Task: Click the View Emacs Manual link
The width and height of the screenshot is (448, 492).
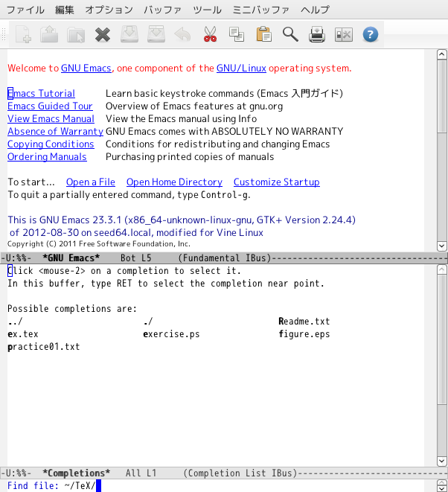Action: click(x=51, y=118)
